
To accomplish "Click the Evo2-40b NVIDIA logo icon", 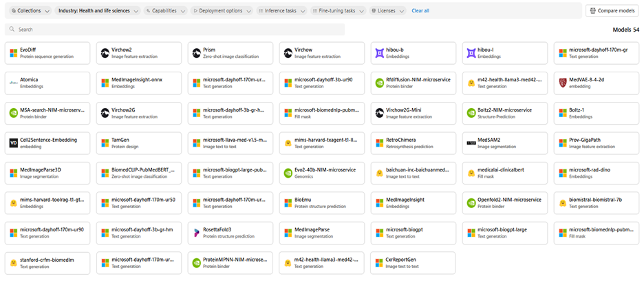I will click(x=288, y=173).
